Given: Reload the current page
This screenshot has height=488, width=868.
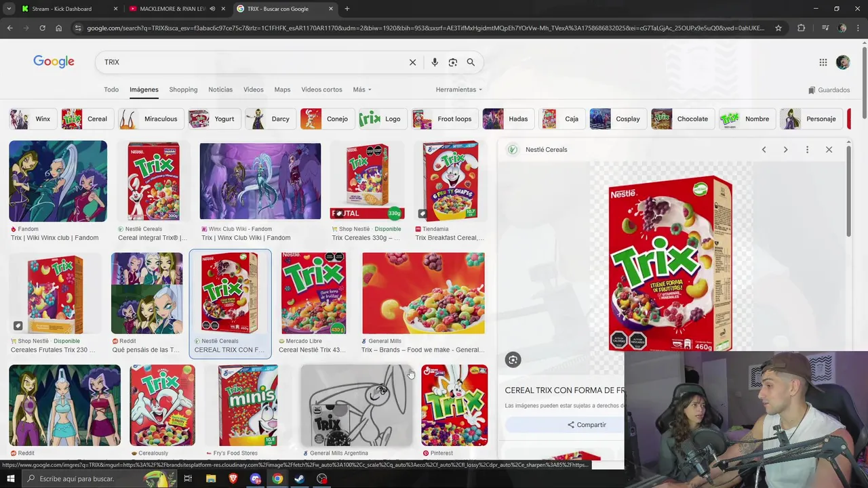Looking at the screenshot, I should pyautogui.click(x=42, y=28).
